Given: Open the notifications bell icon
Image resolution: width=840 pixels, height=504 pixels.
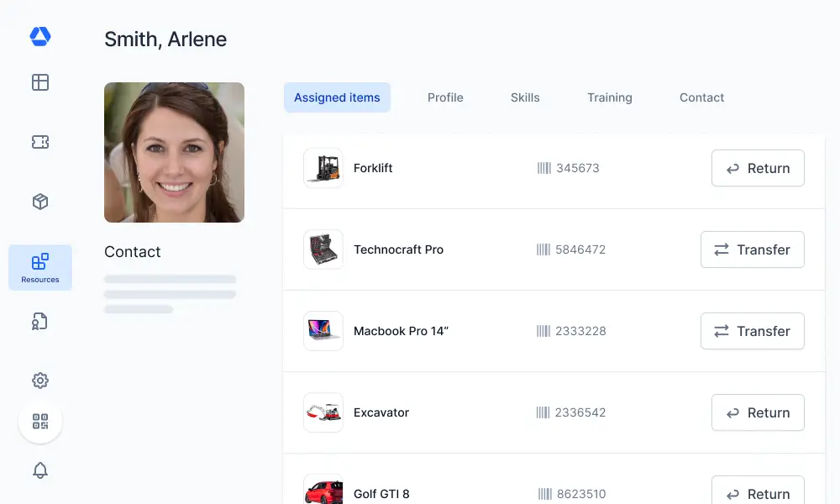Looking at the screenshot, I should tap(39, 470).
